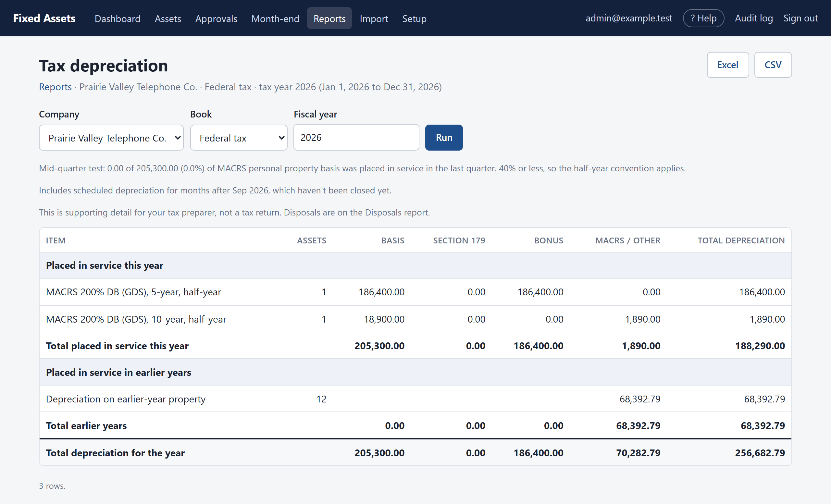Click the TOTAL DEPRECIATION column header
831x504 pixels.
pos(741,240)
